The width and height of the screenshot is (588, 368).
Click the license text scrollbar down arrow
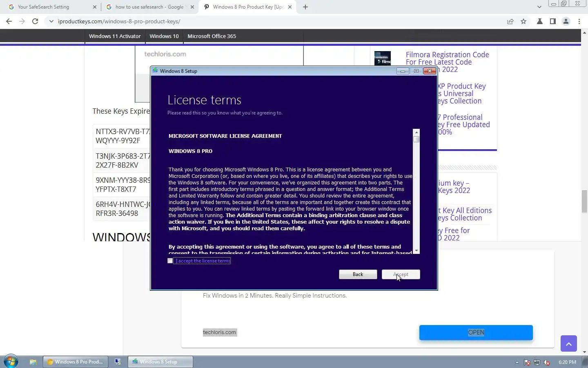click(x=416, y=251)
